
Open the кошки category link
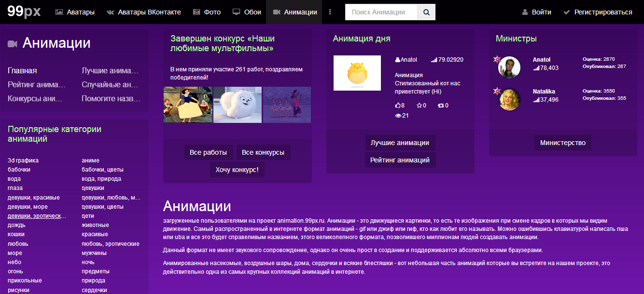tap(16, 234)
